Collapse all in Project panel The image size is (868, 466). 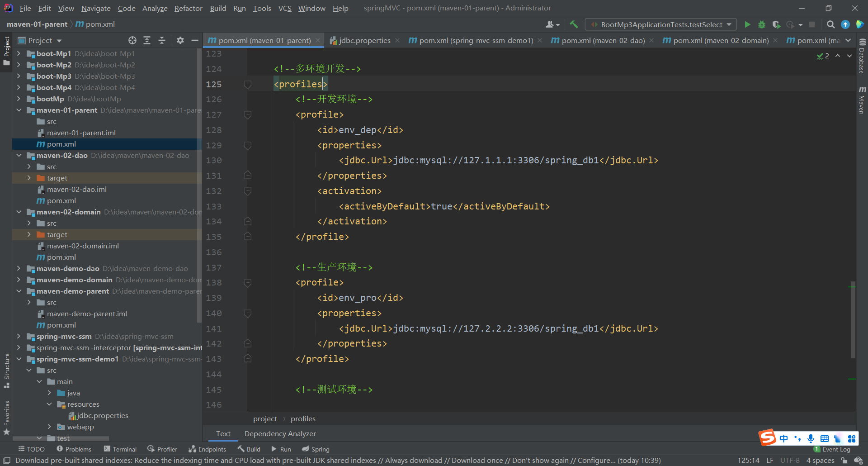pos(162,40)
